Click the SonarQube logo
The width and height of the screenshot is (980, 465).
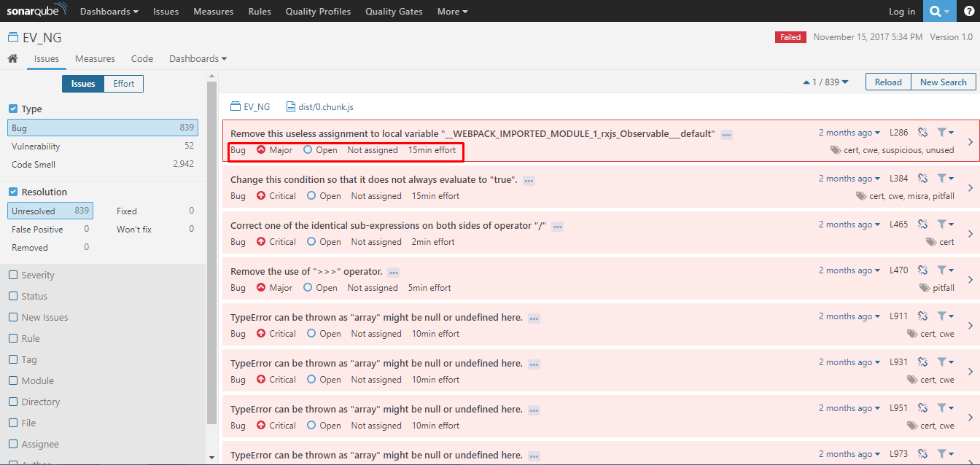click(x=36, y=11)
